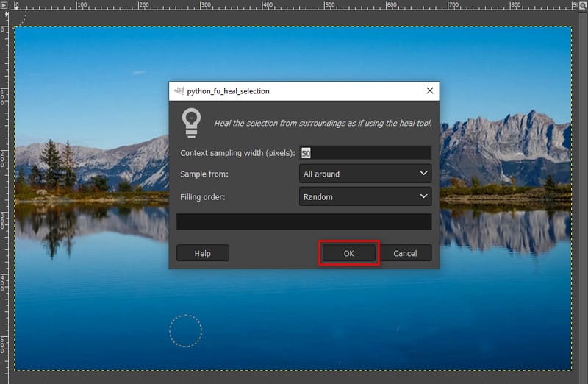
Task: Click the empty progress bar in dialog
Action: (x=304, y=221)
